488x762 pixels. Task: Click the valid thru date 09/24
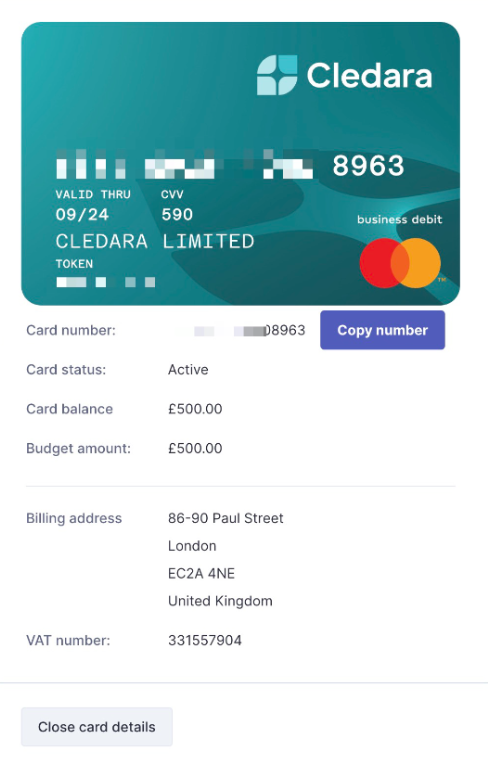point(82,214)
